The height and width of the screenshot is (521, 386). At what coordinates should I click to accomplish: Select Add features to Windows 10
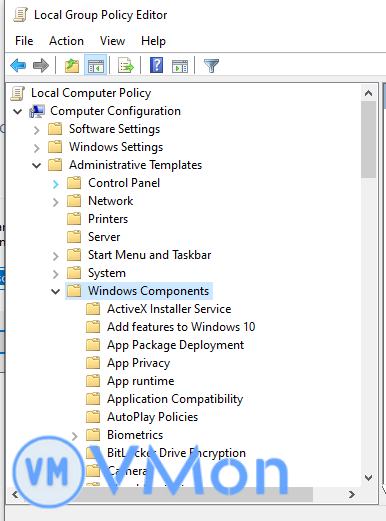(x=181, y=327)
